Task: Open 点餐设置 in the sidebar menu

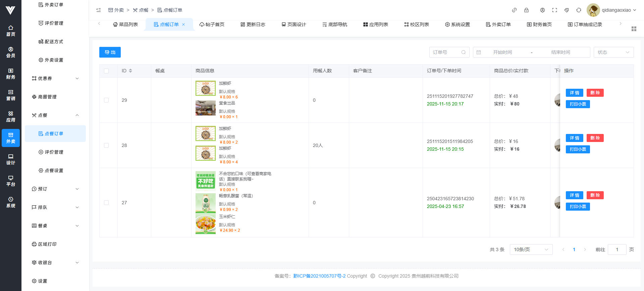Action: 54,170
